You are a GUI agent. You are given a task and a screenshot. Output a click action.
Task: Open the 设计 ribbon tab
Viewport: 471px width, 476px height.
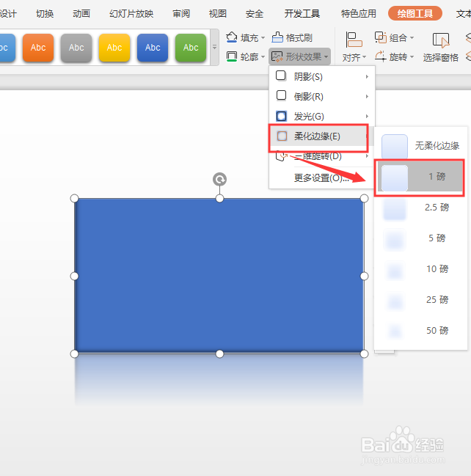tap(8, 14)
